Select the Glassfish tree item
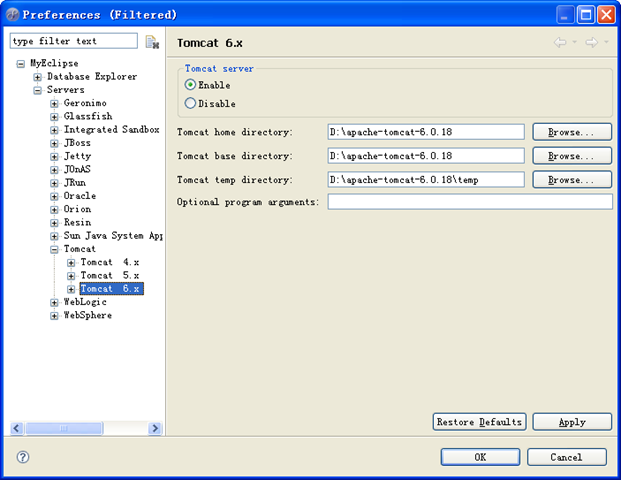621x480 pixels. [x=88, y=116]
